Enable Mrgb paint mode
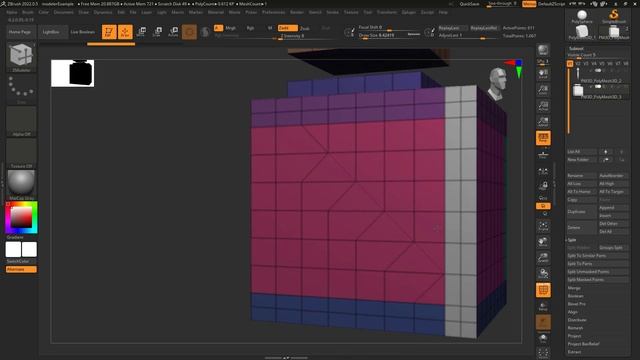Screen dimensions: 640x360 231,28
